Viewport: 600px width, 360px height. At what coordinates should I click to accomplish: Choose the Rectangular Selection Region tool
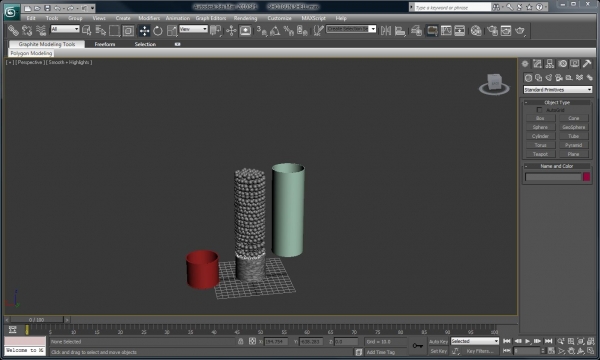pyautogui.click(x=114, y=31)
